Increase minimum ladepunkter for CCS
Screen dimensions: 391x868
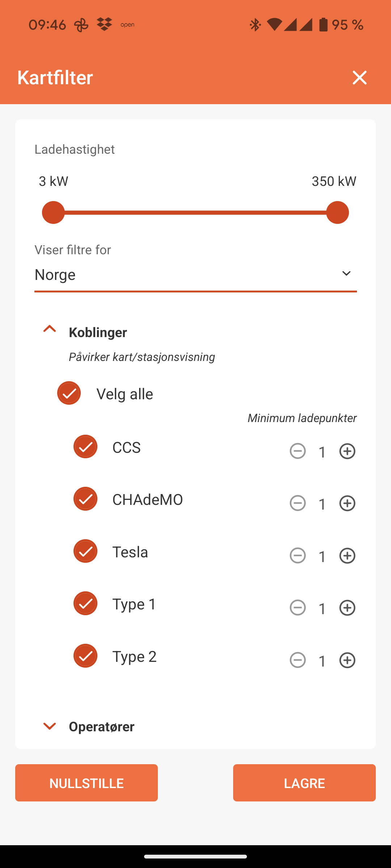tap(347, 451)
